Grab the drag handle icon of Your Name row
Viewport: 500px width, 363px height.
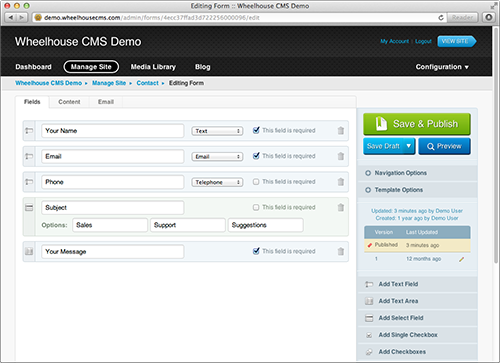29,131
